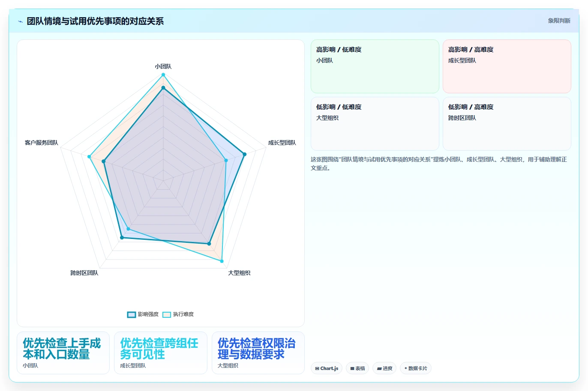This screenshot has height=391, width=588.
Task: Click 跨时区团队 text in quadrant card
Action: tap(462, 118)
